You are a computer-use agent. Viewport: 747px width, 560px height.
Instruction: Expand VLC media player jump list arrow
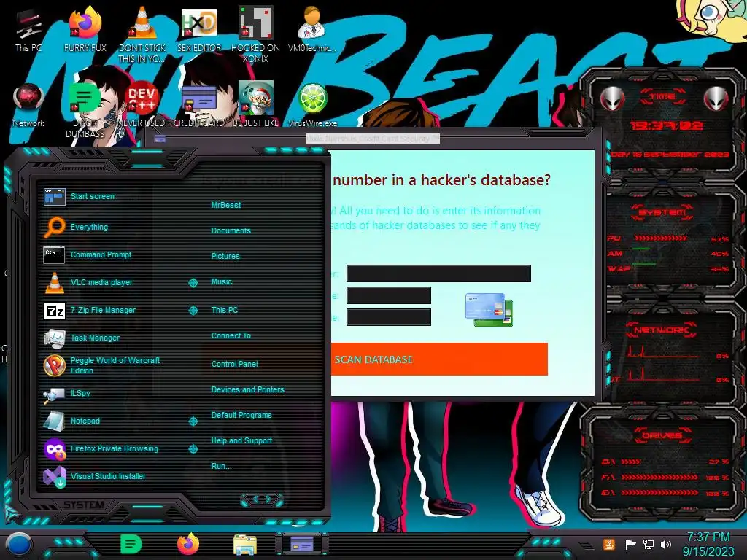point(193,283)
